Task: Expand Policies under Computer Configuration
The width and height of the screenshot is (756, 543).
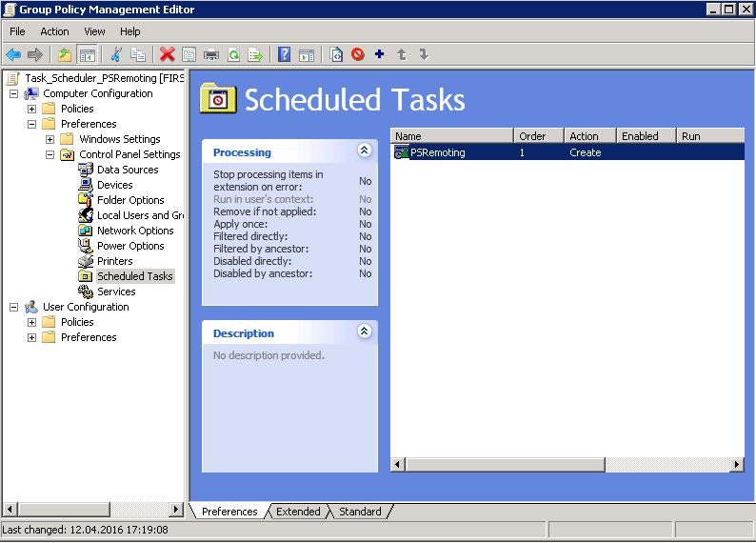Action: (31, 109)
